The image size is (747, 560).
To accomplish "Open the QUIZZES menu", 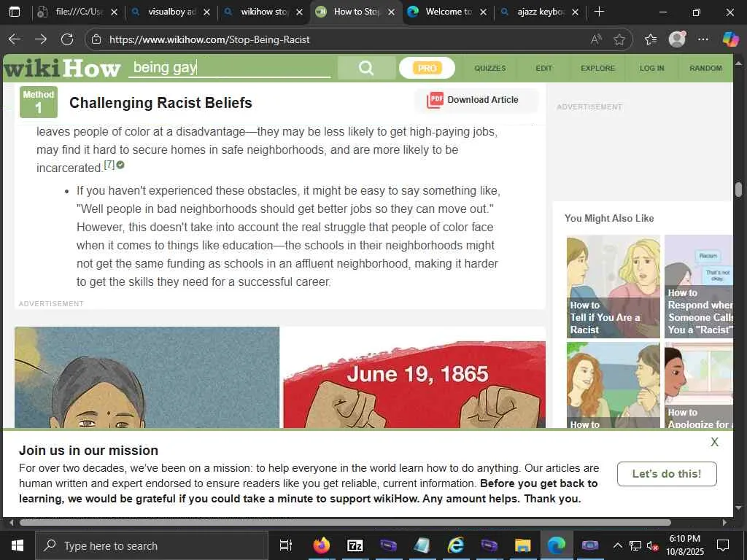I will pos(489,68).
